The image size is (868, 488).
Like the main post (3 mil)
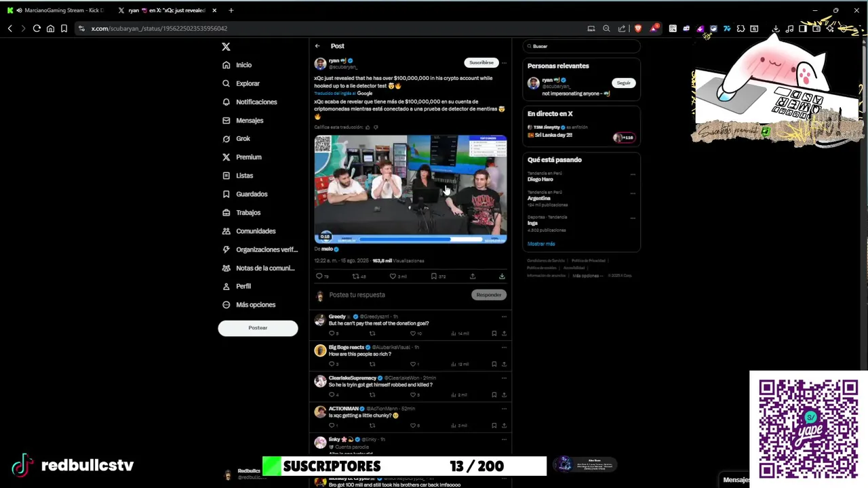pos(393,277)
